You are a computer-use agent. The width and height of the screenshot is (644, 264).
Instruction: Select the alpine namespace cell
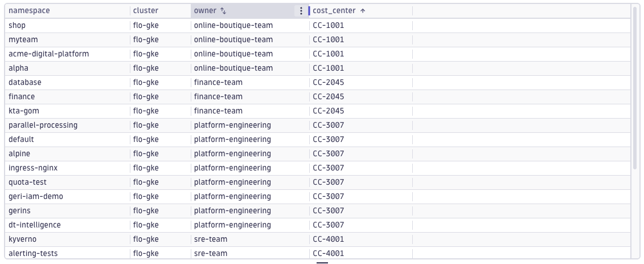tap(67, 154)
